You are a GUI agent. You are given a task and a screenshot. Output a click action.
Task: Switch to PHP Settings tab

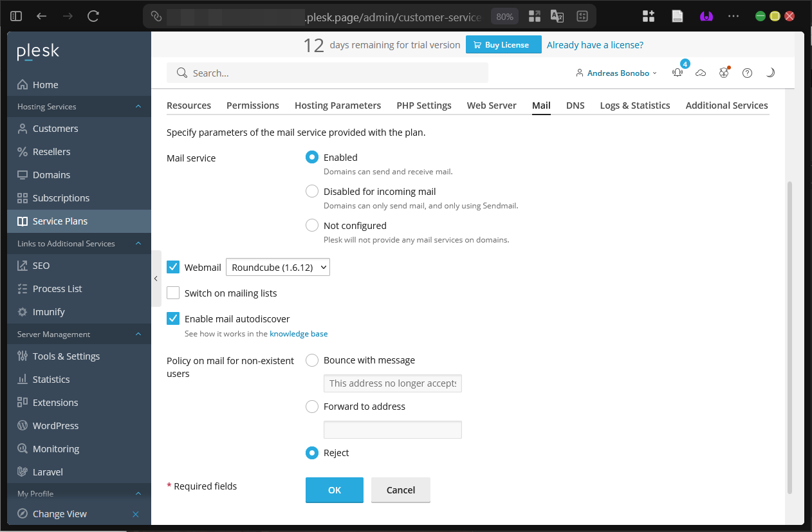pyautogui.click(x=423, y=105)
